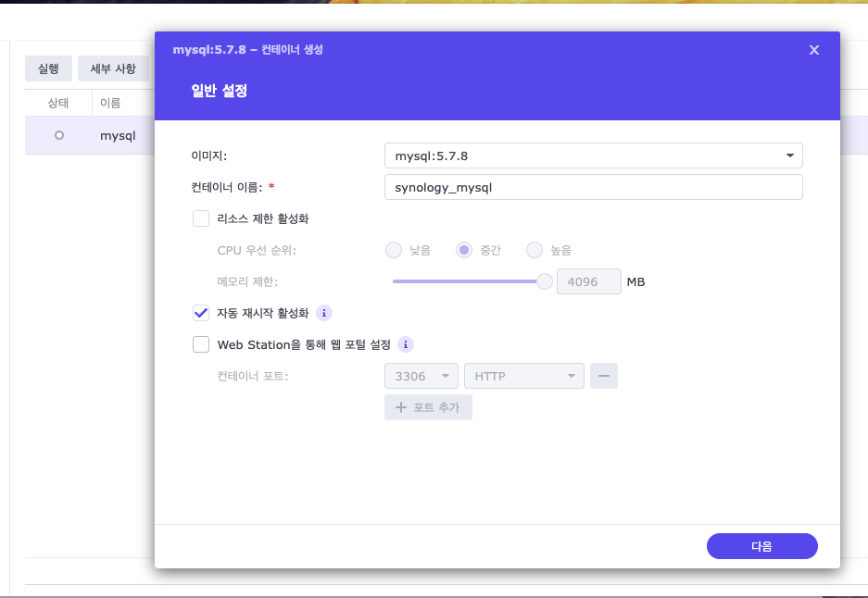Screen dimensions: 868x598
Task: Click memory limit slider handle
Action: pos(545,281)
